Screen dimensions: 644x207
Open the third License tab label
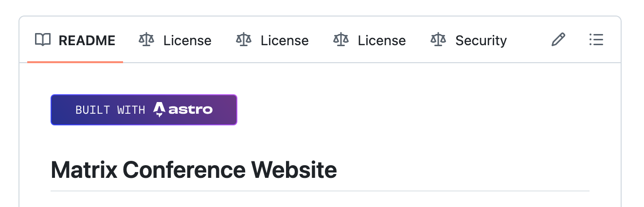pos(382,40)
